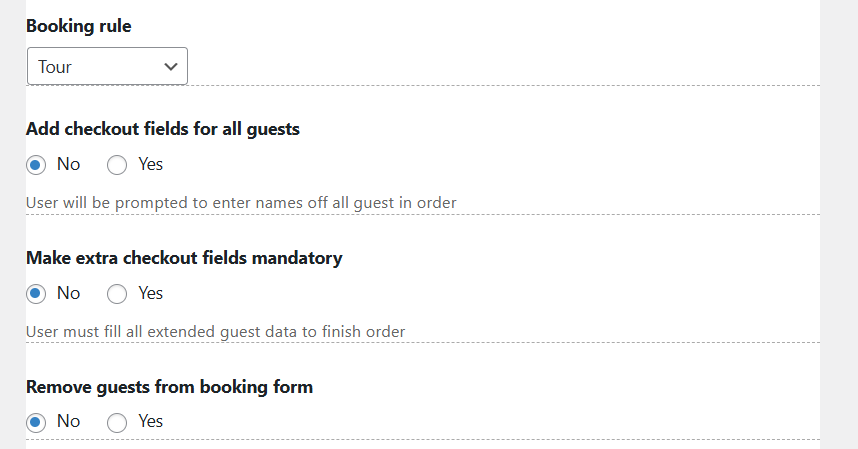Click the 'Yes' label text under Add checkout fields
Screen dimensions: 858x449
pos(150,164)
